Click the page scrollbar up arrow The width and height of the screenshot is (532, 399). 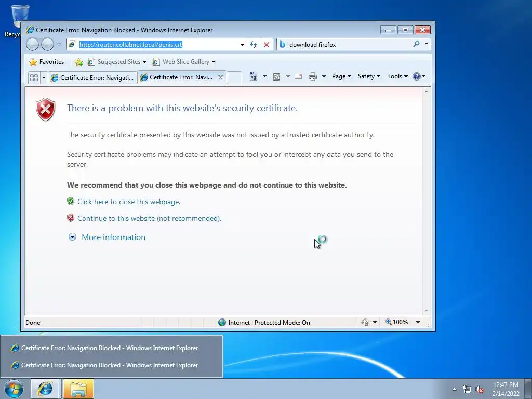tap(427, 91)
